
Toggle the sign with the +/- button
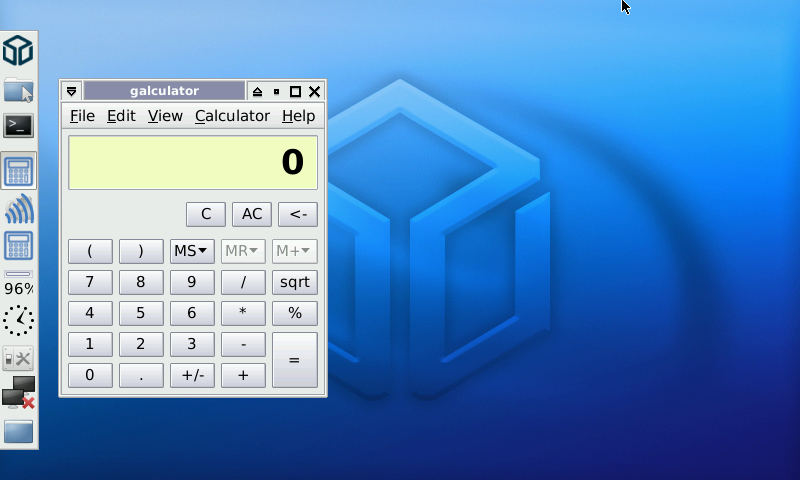(x=192, y=375)
